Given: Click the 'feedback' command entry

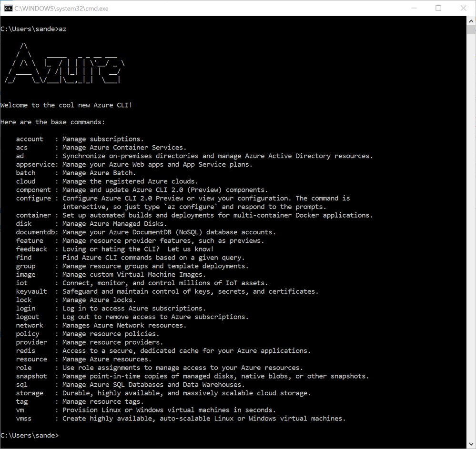Looking at the screenshot, I should (x=31, y=249).
